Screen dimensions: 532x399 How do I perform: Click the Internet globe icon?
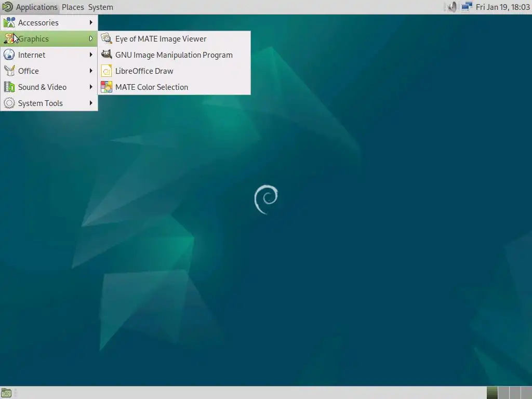9,55
